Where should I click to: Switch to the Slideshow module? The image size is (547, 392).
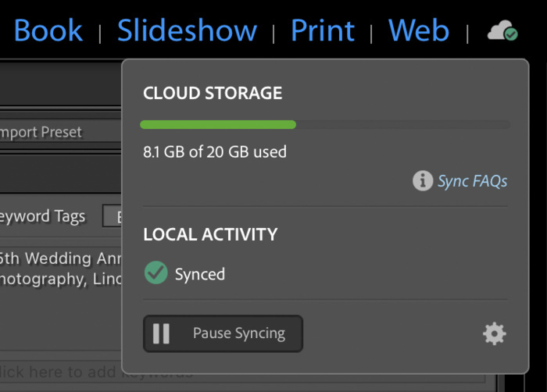point(187,30)
